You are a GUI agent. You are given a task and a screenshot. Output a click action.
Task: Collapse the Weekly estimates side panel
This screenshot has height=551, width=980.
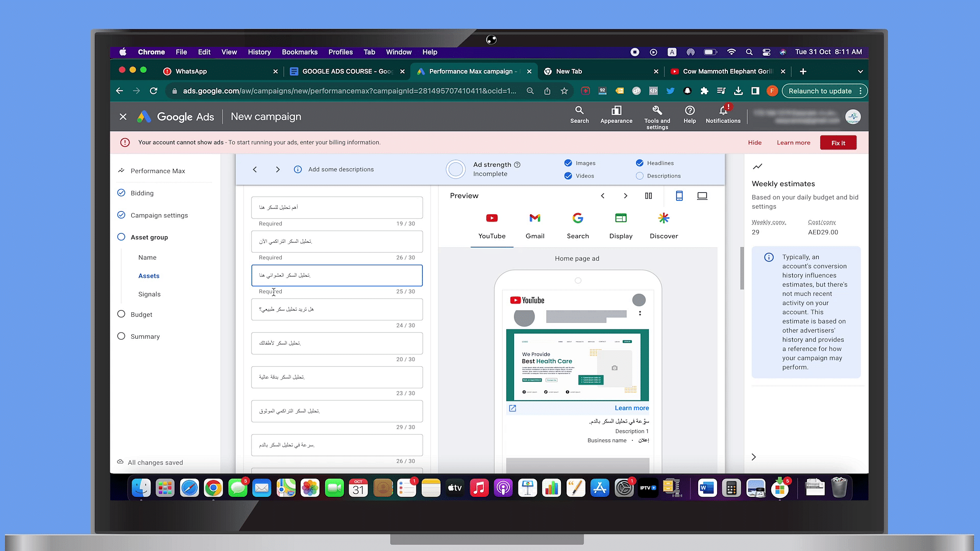pos(754,457)
